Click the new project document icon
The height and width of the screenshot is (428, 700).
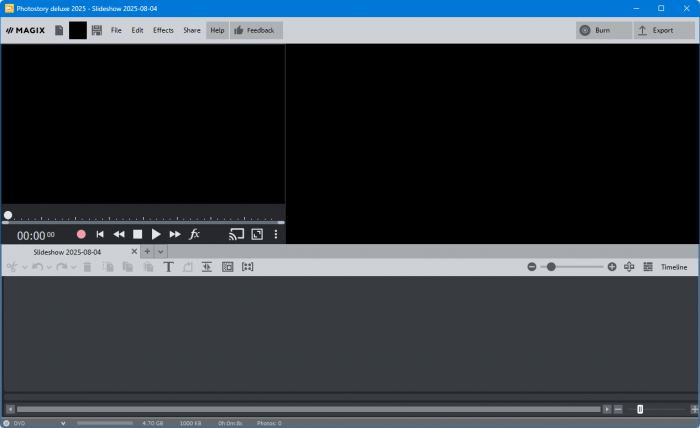coord(59,30)
